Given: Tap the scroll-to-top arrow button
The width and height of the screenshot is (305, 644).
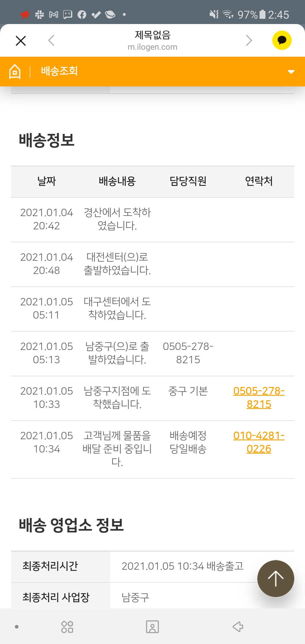Looking at the screenshot, I should pyautogui.click(x=275, y=578).
